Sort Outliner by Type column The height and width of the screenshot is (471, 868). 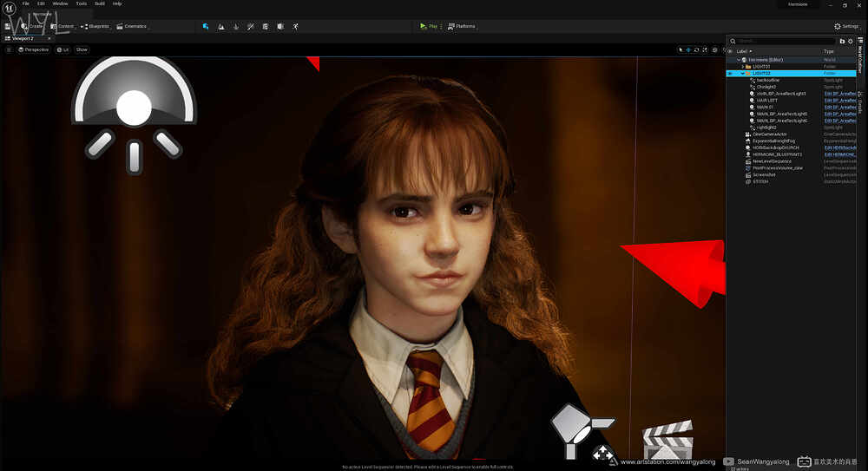click(829, 51)
